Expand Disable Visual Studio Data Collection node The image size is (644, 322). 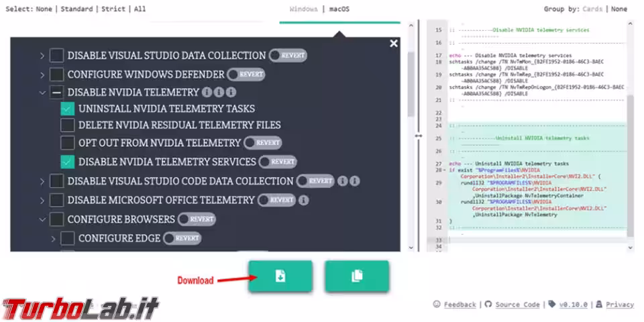click(42, 56)
